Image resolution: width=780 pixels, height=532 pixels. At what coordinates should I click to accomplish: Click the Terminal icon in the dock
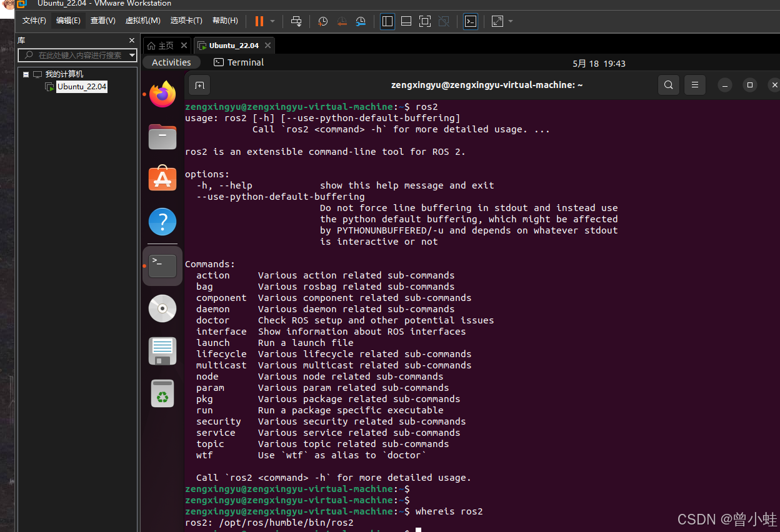coord(162,266)
